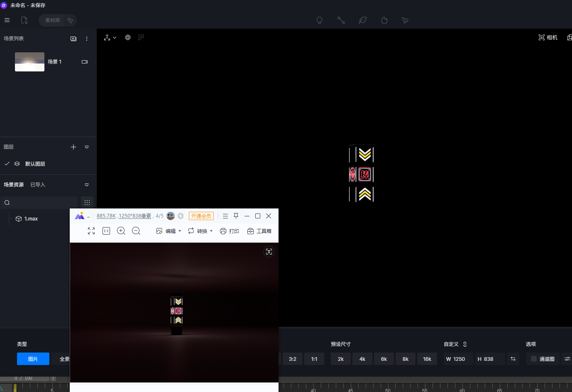Click the globe icon in viewport toolbar

[128, 37]
